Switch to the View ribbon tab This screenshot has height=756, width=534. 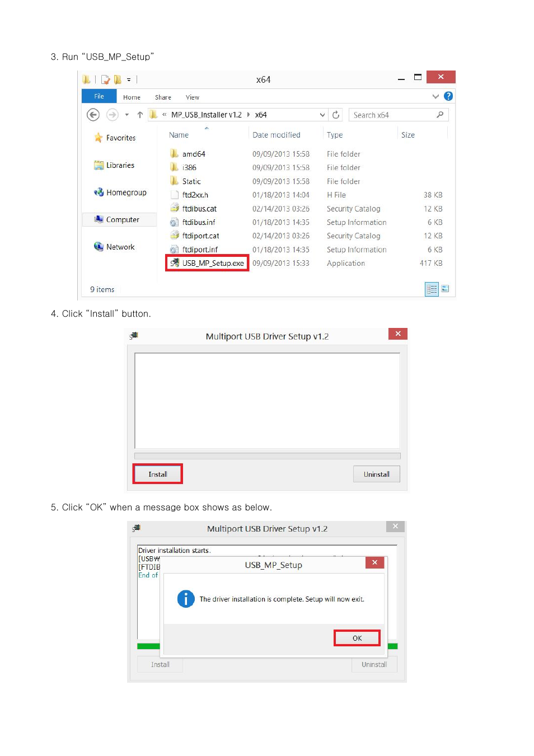193,97
